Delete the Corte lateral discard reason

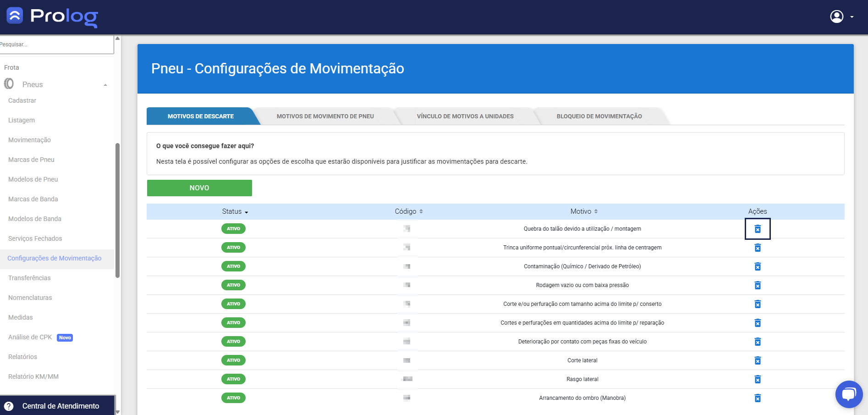pyautogui.click(x=758, y=360)
